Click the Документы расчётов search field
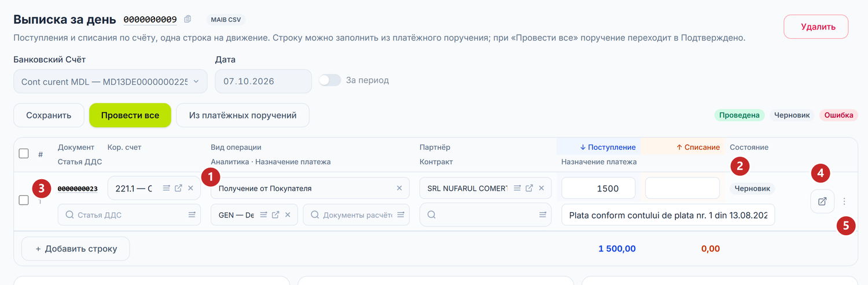This screenshot has width=868, height=285. [356, 214]
